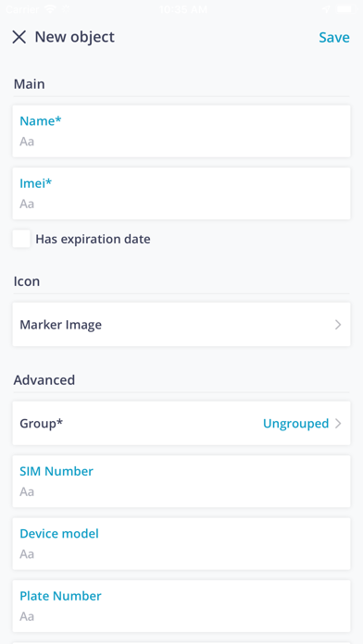Tap the Icon section header
Viewport: 363px width, 644px height.
pyautogui.click(x=27, y=281)
